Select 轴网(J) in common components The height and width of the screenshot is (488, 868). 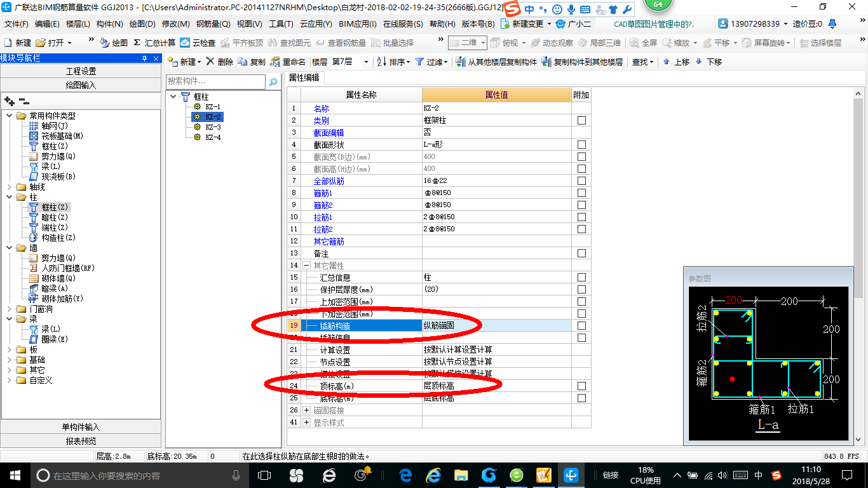point(48,126)
